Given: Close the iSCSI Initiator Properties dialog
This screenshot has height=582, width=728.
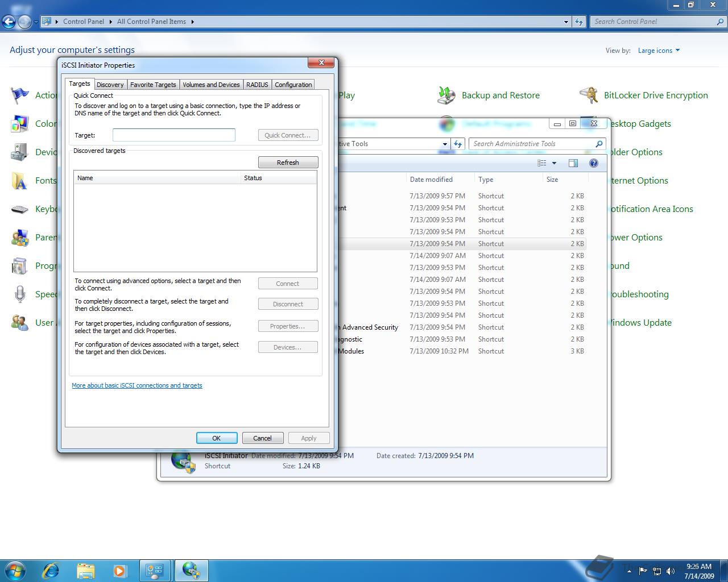Looking at the screenshot, I should tap(321, 63).
